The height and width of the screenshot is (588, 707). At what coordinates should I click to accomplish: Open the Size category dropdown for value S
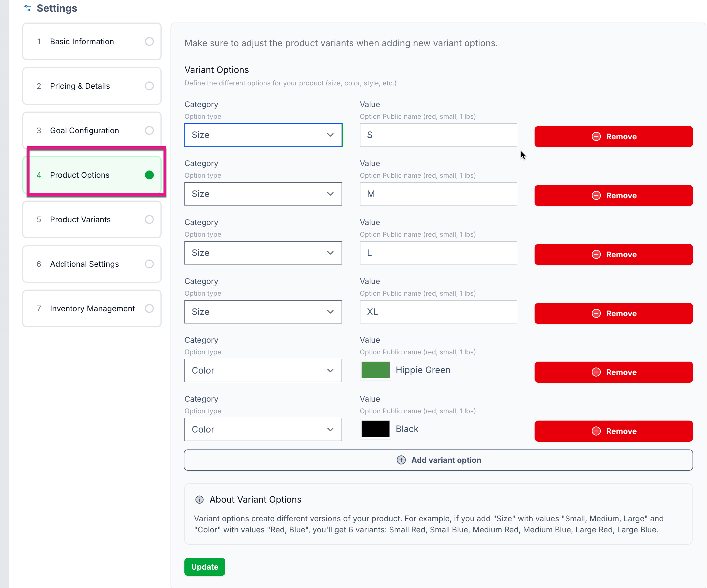(263, 135)
